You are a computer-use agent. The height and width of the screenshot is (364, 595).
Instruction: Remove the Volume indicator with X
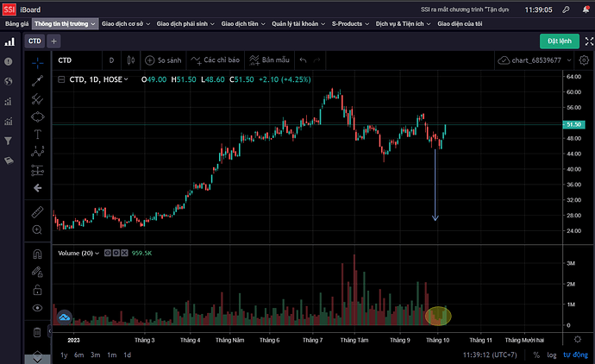[124, 254]
